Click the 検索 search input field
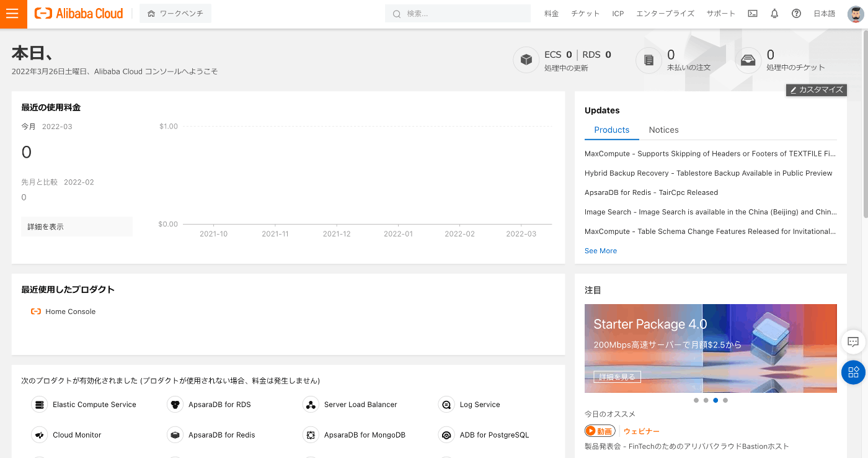 (x=458, y=14)
